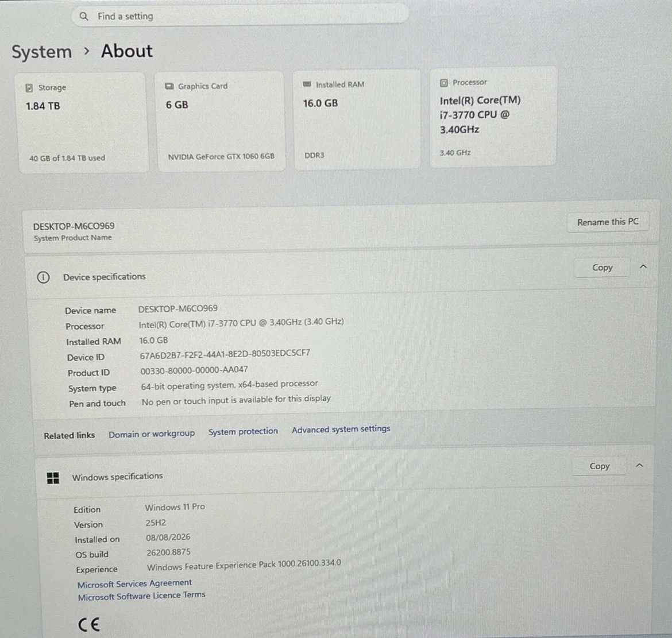The width and height of the screenshot is (672, 638).
Task: Click the Device specifications info icon
Action: (x=43, y=277)
